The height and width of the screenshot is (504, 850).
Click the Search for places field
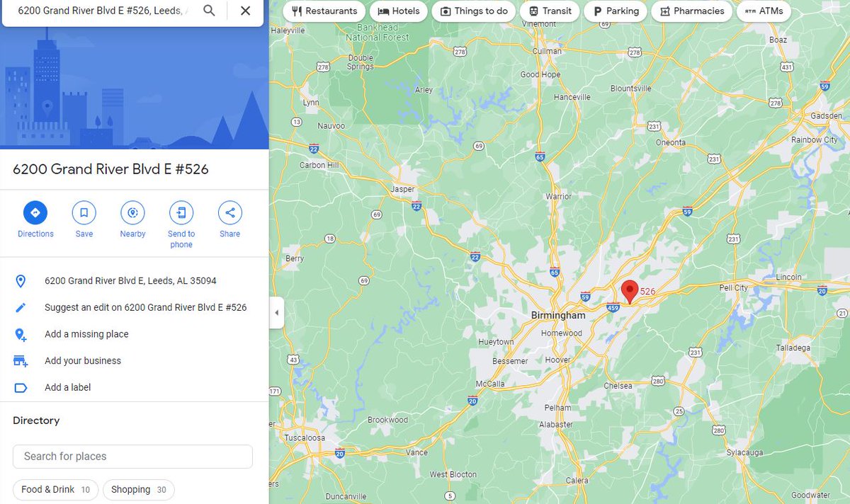coord(132,457)
